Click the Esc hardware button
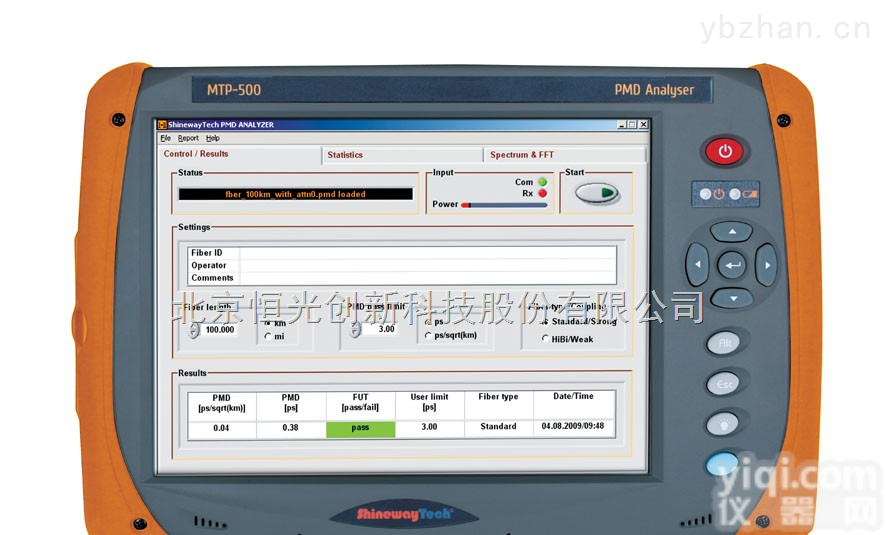Screen dimensions: 886x535 723,384
